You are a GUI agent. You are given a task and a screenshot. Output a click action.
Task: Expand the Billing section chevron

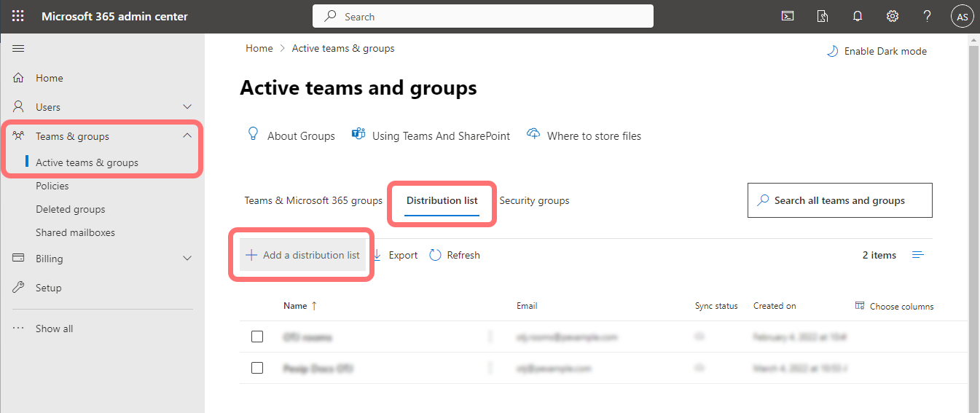click(187, 259)
